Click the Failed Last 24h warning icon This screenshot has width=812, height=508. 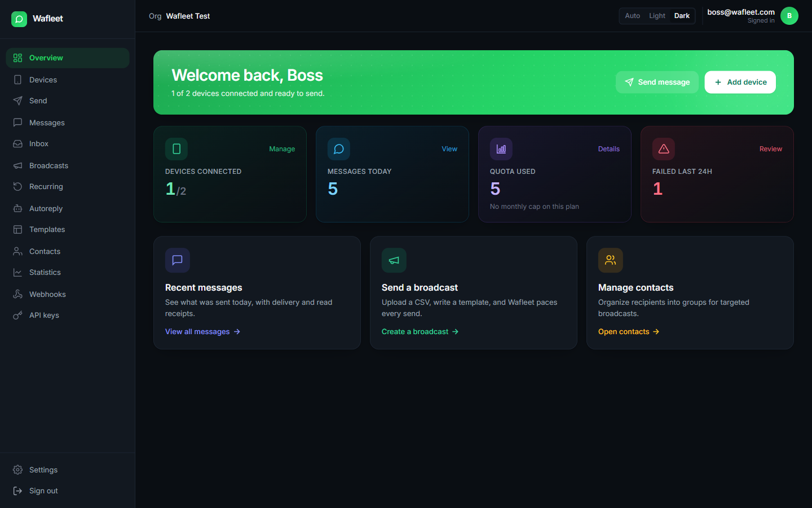point(664,149)
